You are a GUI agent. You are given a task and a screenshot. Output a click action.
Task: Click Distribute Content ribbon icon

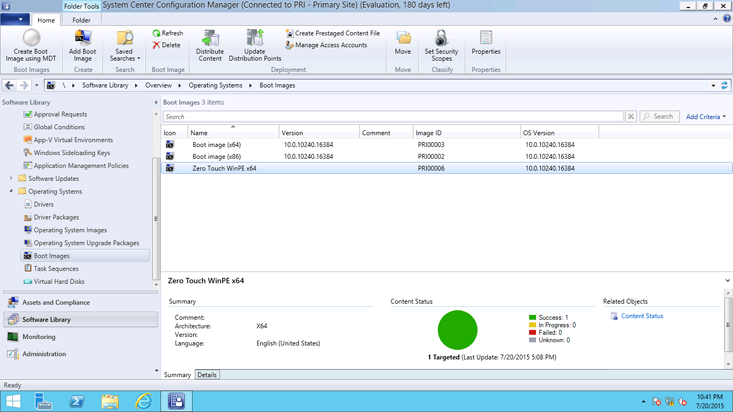(210, 40)
